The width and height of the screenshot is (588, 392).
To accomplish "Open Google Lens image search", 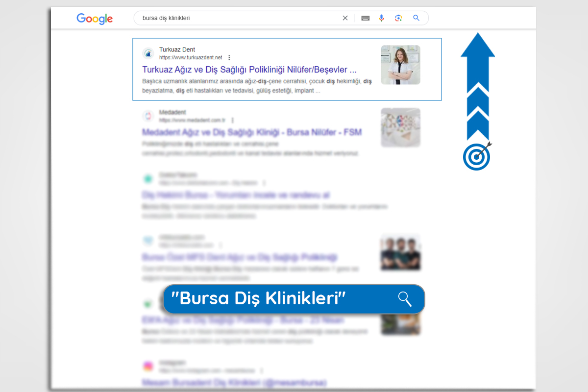I will [x=398, y=18].
